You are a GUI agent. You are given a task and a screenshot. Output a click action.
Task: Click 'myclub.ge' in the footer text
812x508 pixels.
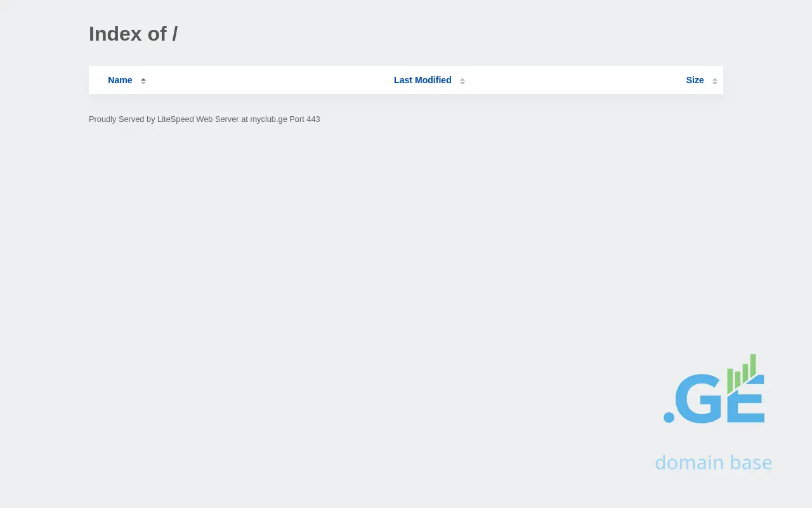pyautogui.click(x=268, y=119)
